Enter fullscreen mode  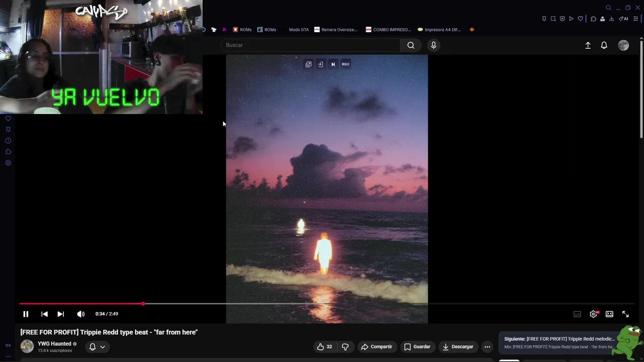(625, 314)
